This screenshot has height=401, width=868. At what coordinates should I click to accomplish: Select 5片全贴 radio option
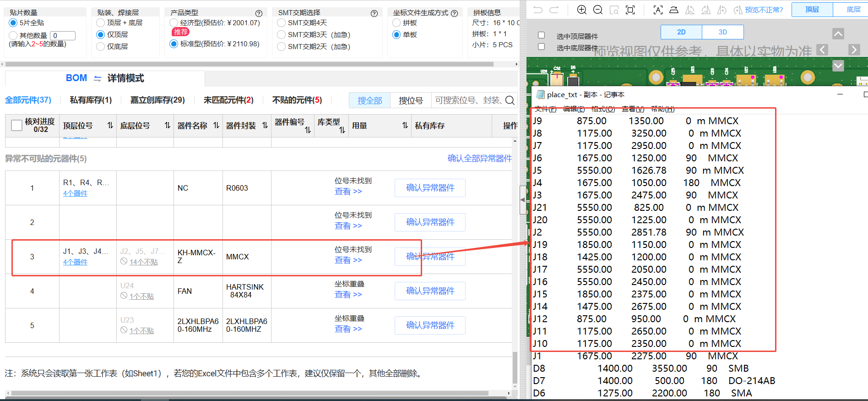point(13,22)
